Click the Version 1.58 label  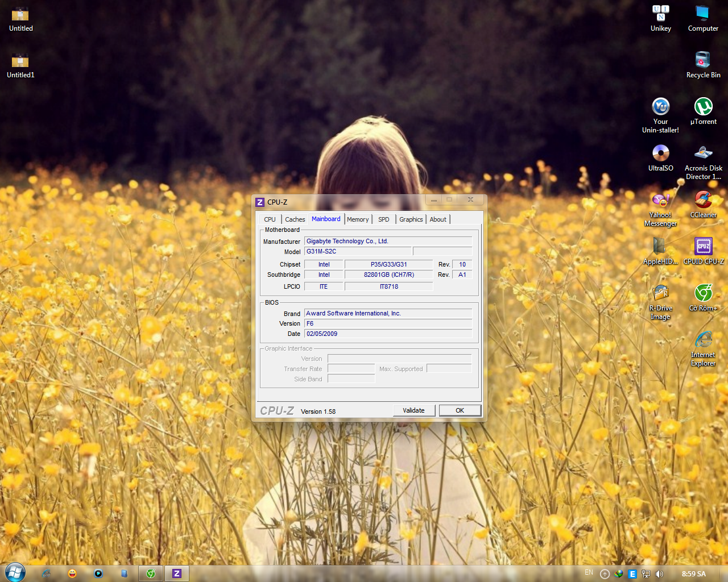pyautogui.click(x=318, y=411)
